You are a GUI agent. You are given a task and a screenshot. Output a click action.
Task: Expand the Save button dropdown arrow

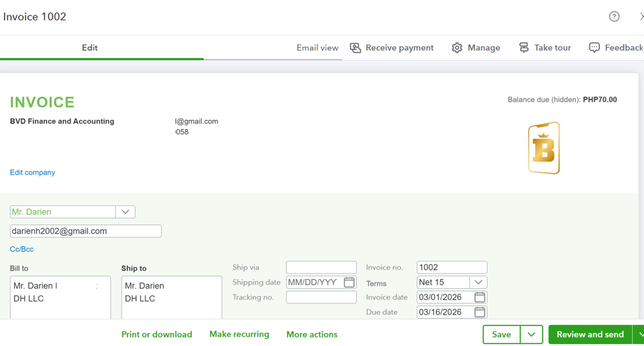pos(532,335)
